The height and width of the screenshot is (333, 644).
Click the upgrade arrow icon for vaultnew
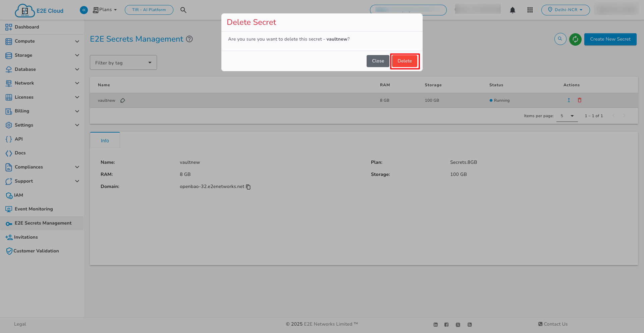click(x=569, y=100)
